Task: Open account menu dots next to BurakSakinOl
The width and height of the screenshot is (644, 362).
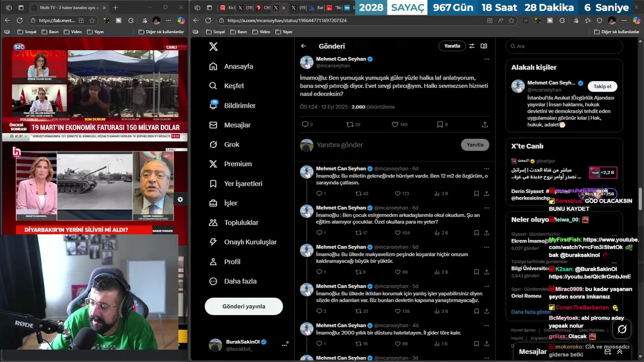Action: click(x=284, y=345)
